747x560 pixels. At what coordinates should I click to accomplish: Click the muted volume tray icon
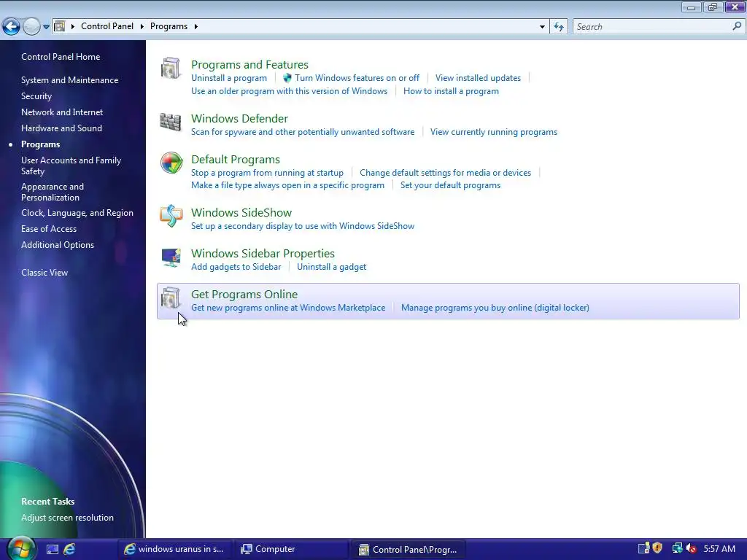[692, 549]
